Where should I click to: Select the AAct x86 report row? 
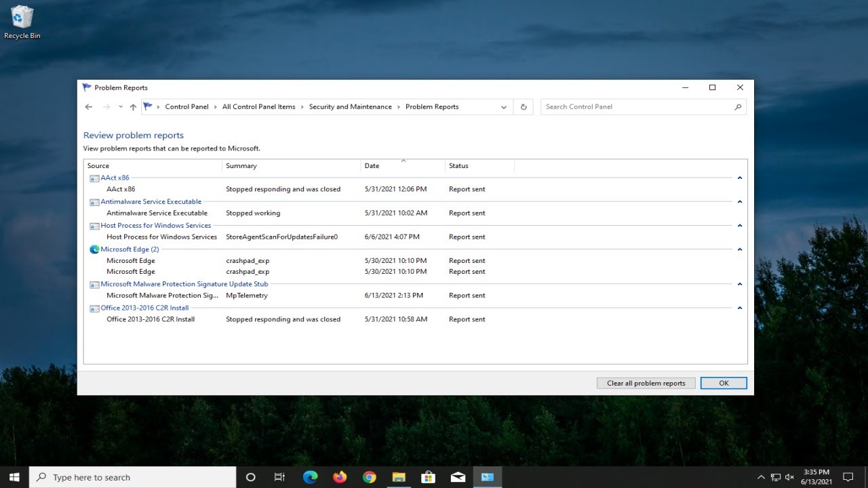[x=415, y=189]
